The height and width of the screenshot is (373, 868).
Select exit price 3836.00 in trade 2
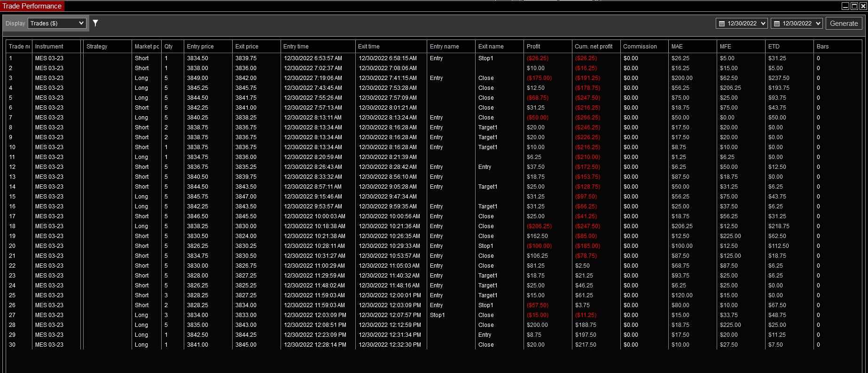pos(246,68)
